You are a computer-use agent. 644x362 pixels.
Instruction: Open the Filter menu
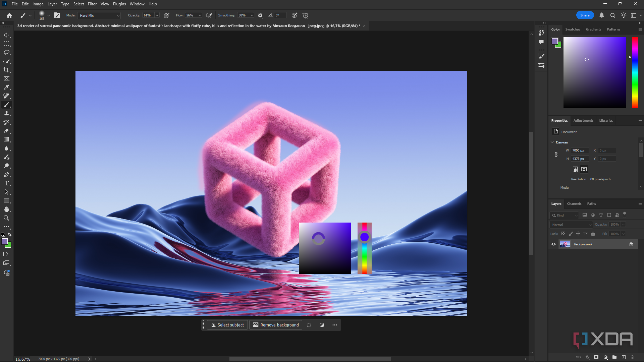pos(92,4)
